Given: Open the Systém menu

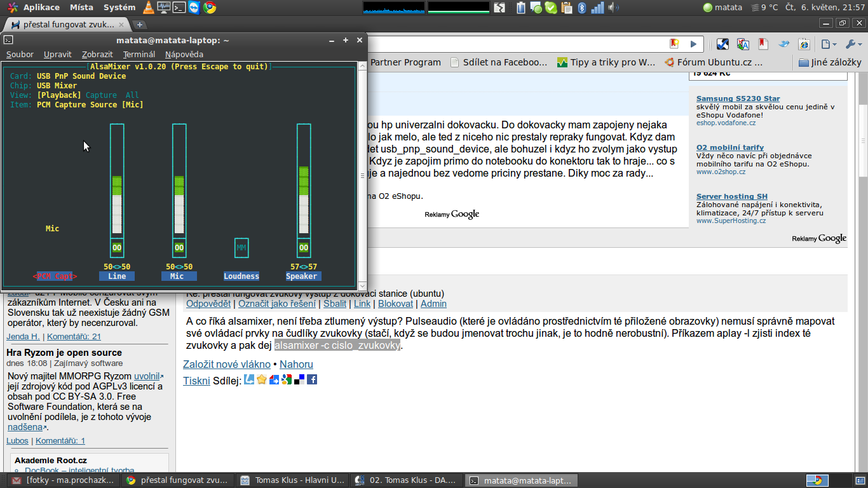Looking at the screenshot, I should pyautogui.click(x=119, y=8).
